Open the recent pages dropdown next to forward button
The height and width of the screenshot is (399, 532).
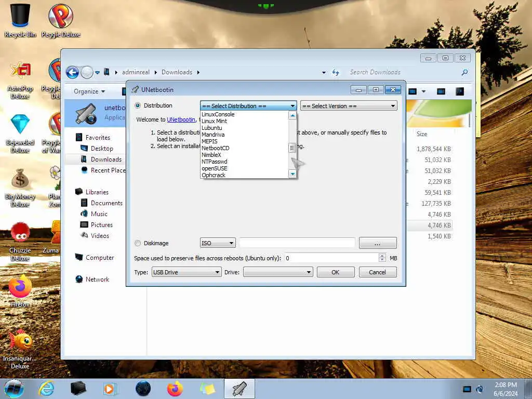(x=97, y=72)
